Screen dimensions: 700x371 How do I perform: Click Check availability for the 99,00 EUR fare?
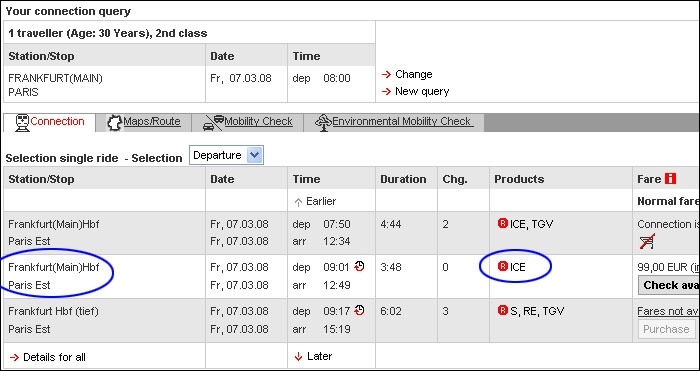[669, 285]
